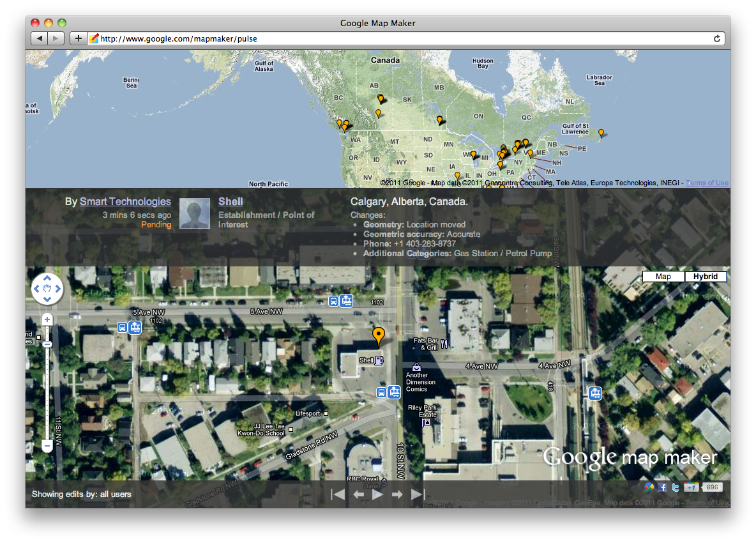Viewport: 756px width, 543px height.
Task: Pan the map right with the arrow
Action: click(x=58, y=289)
